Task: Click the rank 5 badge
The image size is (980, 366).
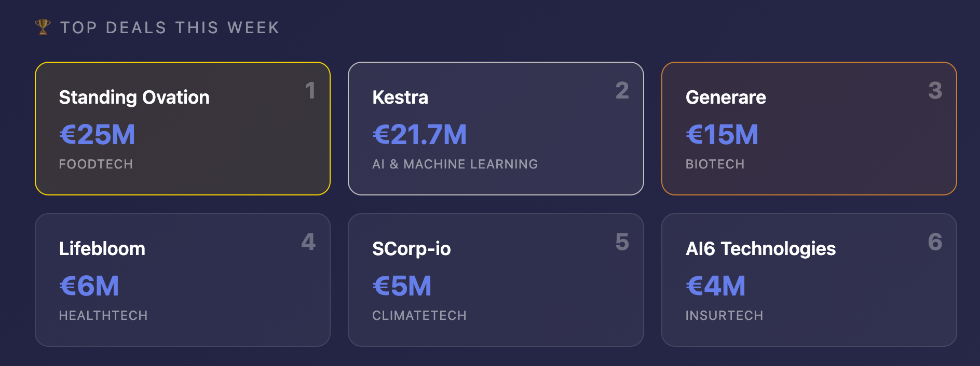Action: click(622, 242)
